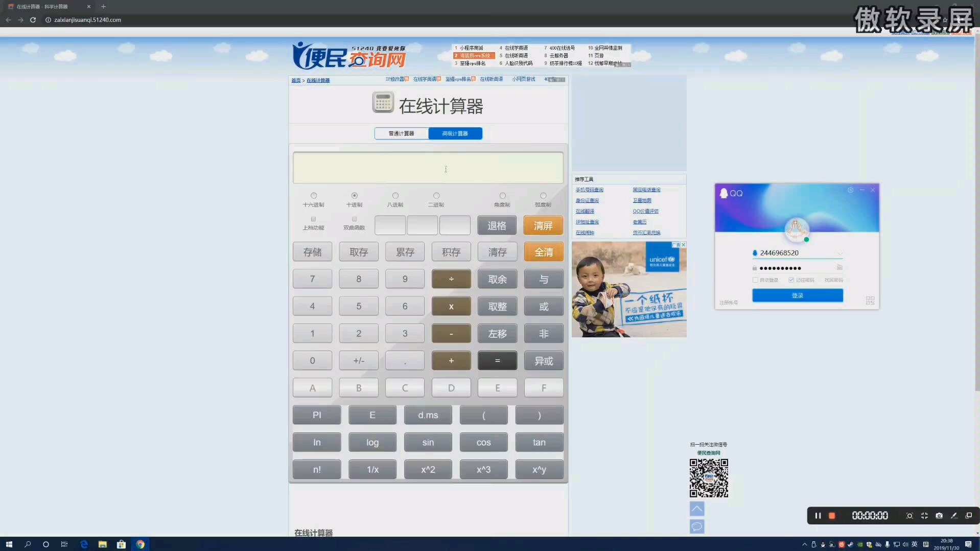Click the recorder shrink corners icon
Viewport: 980px width, 551px height.
coord(924,516)
